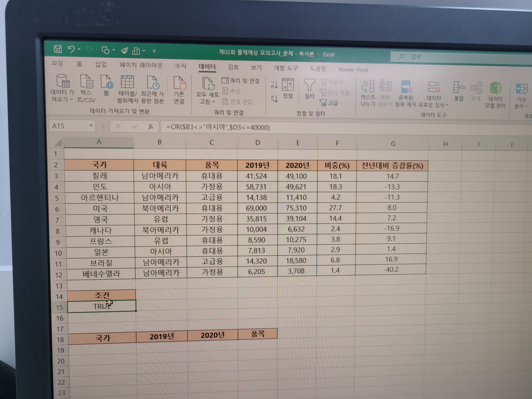The height and width of the screenshot is (399, 532).
Task: Select cell with value 75,310
Action: tap(296, 208)
